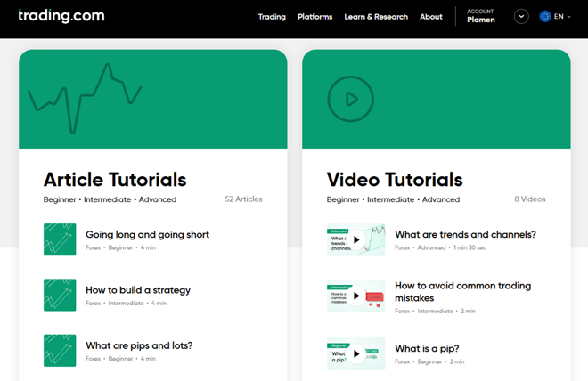
Task: Open the Trading menu
Action: [272, 17]
